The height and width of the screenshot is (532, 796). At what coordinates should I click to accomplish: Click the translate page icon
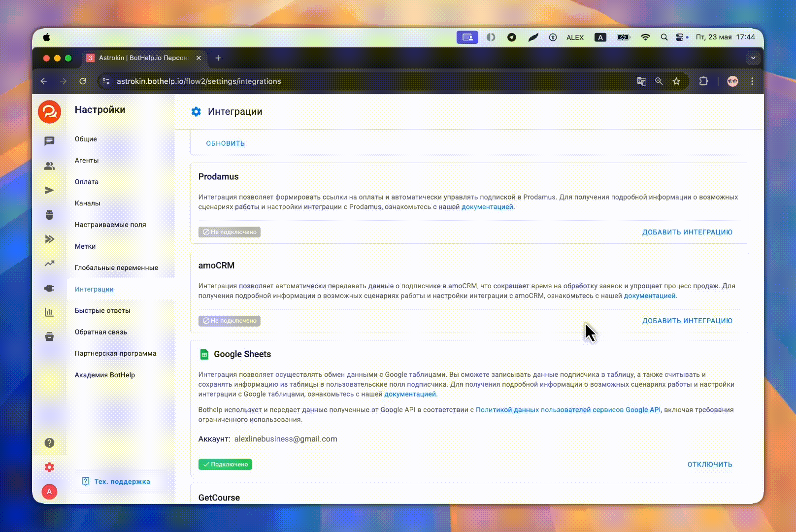pos(641,81)
